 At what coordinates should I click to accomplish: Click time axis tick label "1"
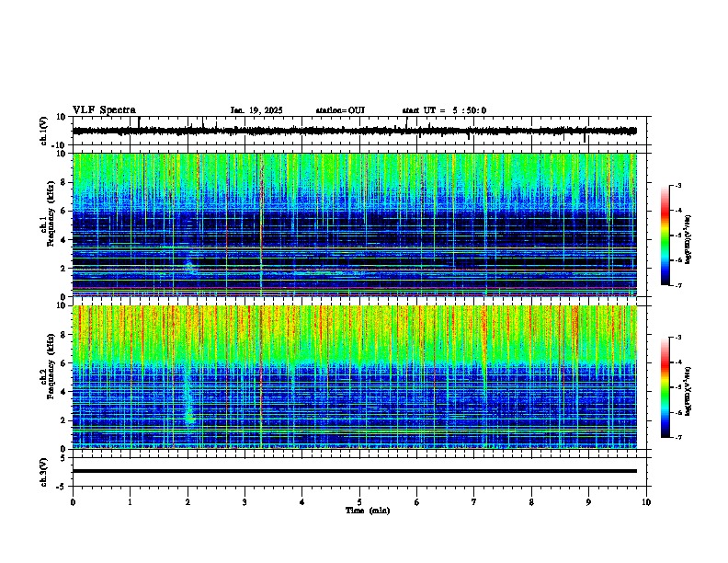pyautogui.click(x=130, y=502)
